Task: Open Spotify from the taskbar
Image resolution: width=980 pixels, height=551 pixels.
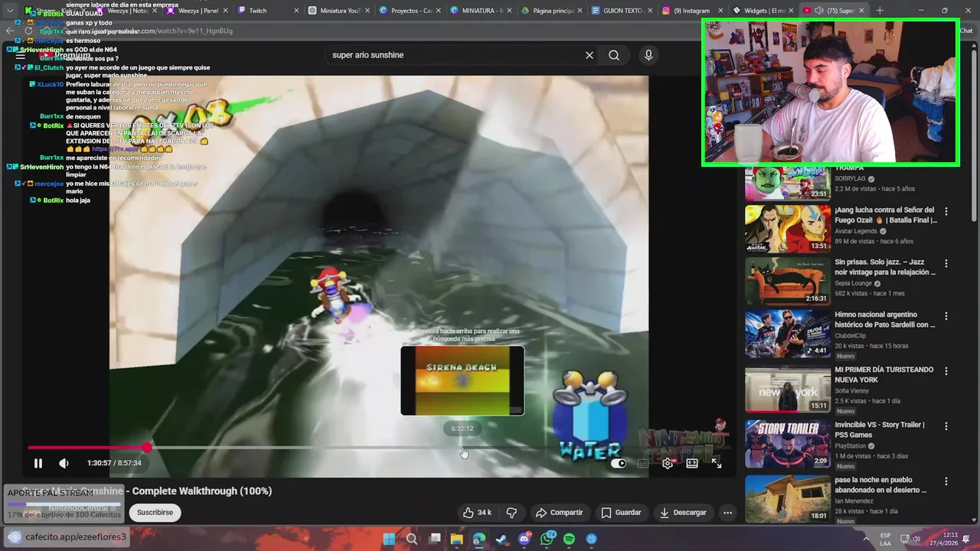Action: 569,539
